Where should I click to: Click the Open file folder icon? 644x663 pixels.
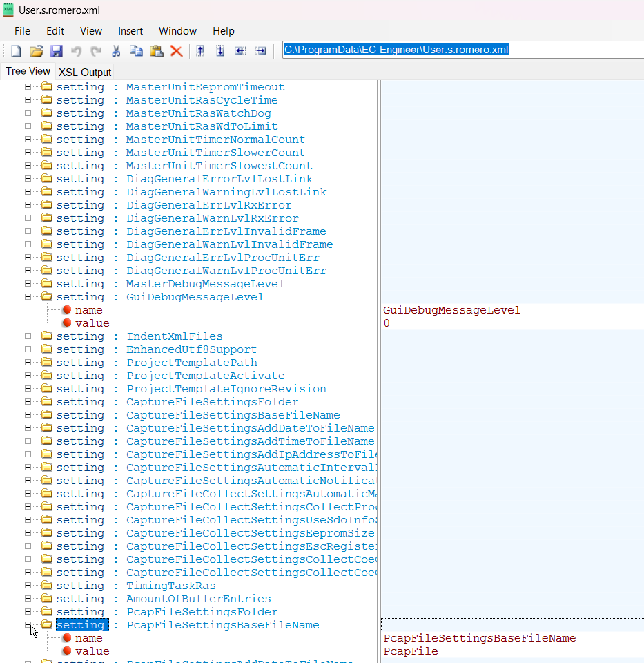[36, 51]
